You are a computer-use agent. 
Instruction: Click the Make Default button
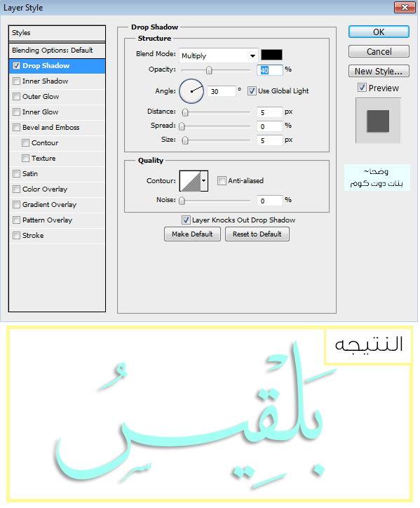[192, 234]
